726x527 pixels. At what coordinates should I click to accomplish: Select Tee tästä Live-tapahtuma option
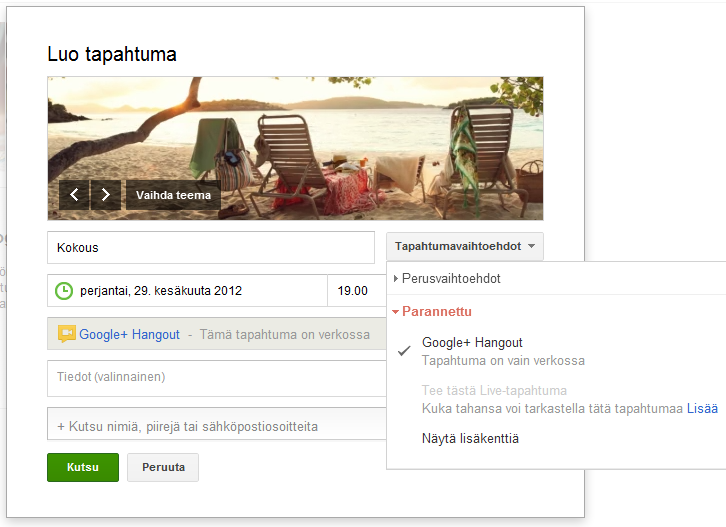tap(493, 391)
